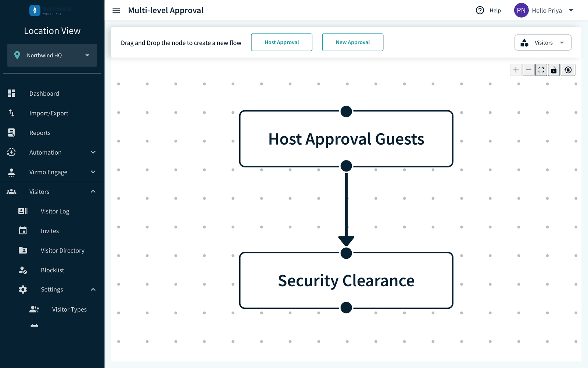This screenshot has width=588, height=368.
Task: Click the Visitor Log icon
Action: point(23,211)
